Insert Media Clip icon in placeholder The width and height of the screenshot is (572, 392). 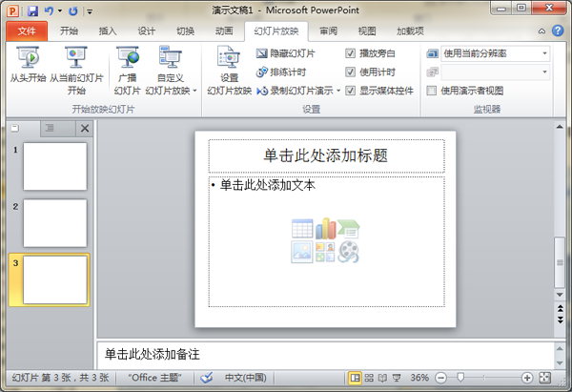tap(349, 252)
